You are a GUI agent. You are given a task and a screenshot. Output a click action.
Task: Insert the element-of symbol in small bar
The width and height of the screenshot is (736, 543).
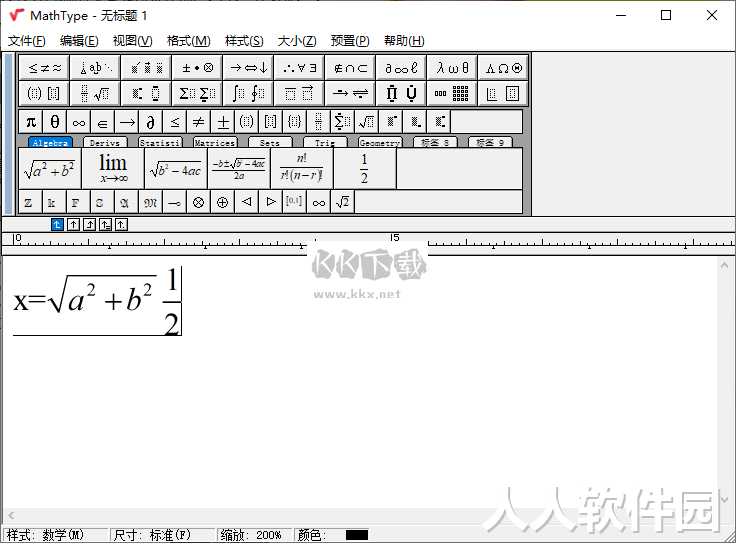[x=102, y=122]
